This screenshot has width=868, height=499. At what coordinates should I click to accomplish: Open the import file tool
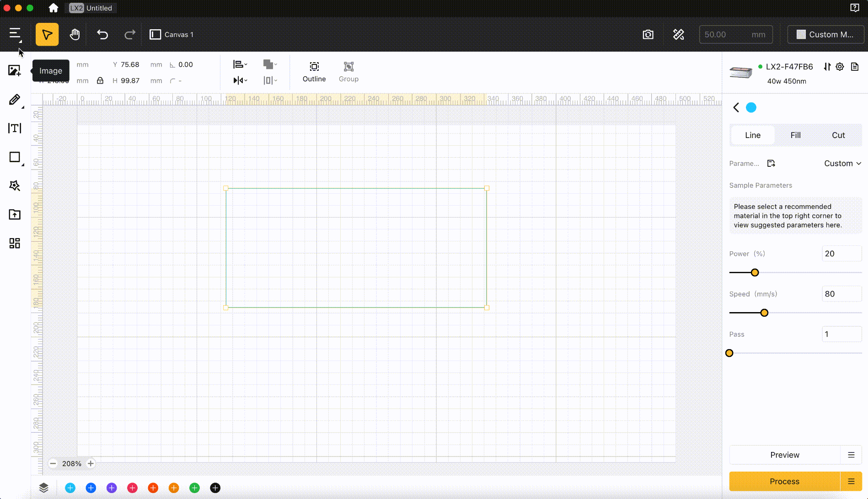tap(15, 214)
